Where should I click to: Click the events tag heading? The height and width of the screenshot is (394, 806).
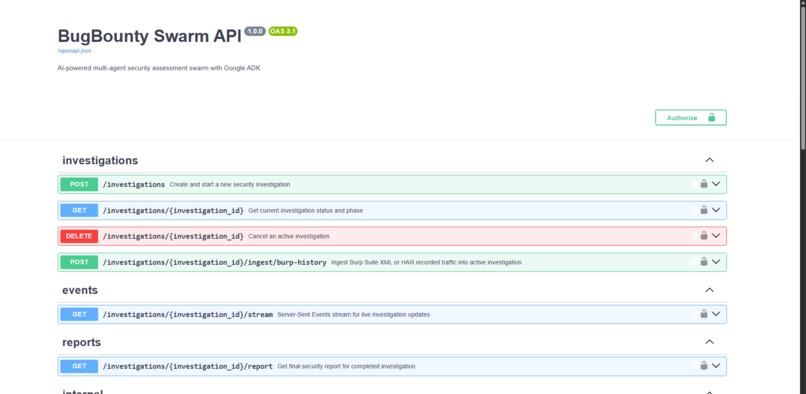coord(80,290)
